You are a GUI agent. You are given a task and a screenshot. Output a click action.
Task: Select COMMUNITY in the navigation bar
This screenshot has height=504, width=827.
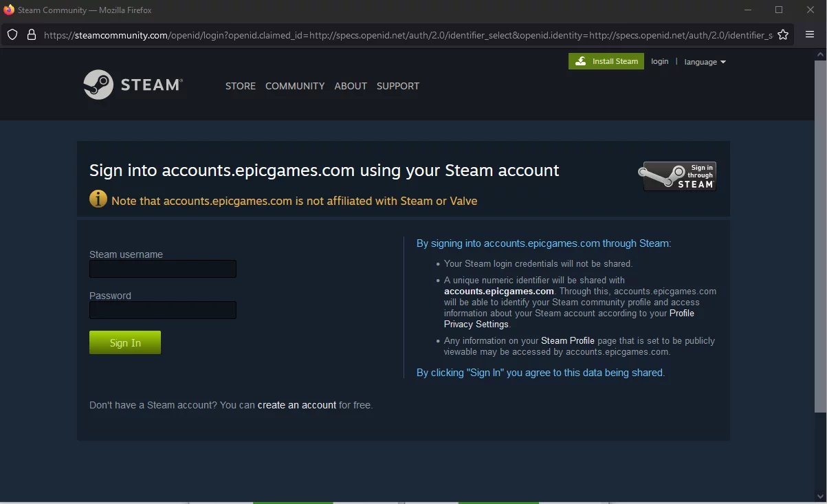(295, 86)
